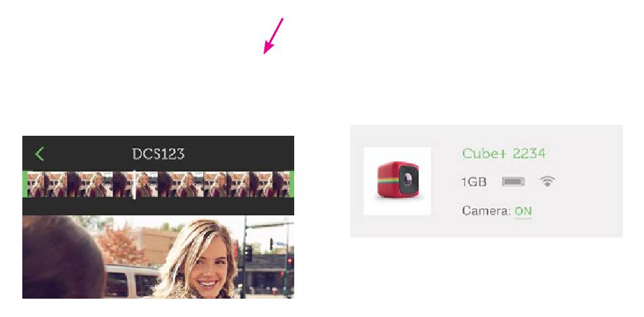Click the Wi-Fi signal icon
This screenshot has width=644, height=317.
click(547, 181)
